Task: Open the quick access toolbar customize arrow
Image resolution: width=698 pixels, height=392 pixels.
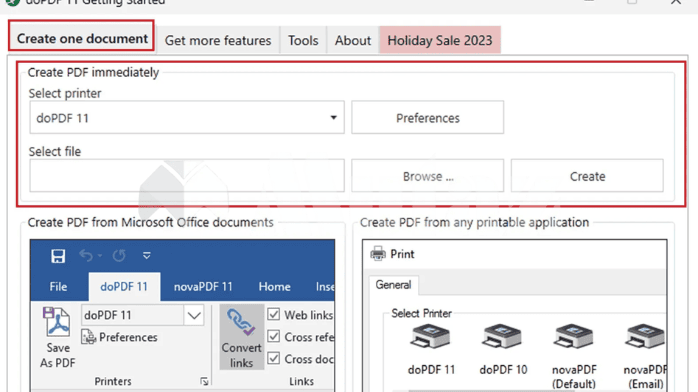Action: click(x=146, y=255)
